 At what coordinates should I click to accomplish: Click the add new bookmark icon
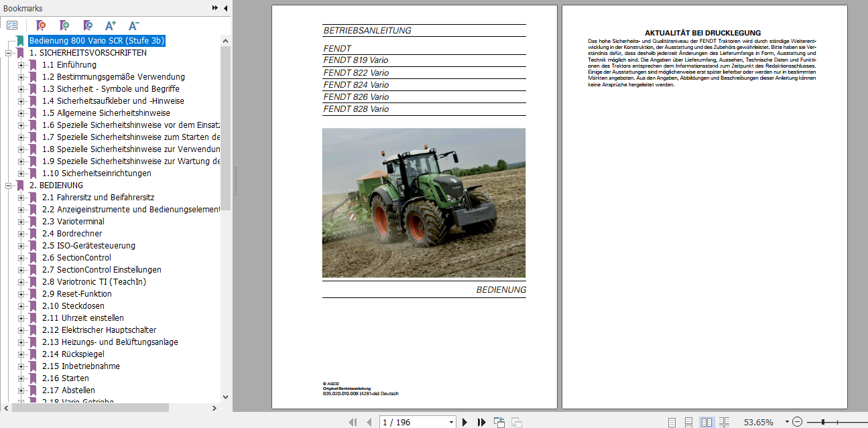point(64,25)
